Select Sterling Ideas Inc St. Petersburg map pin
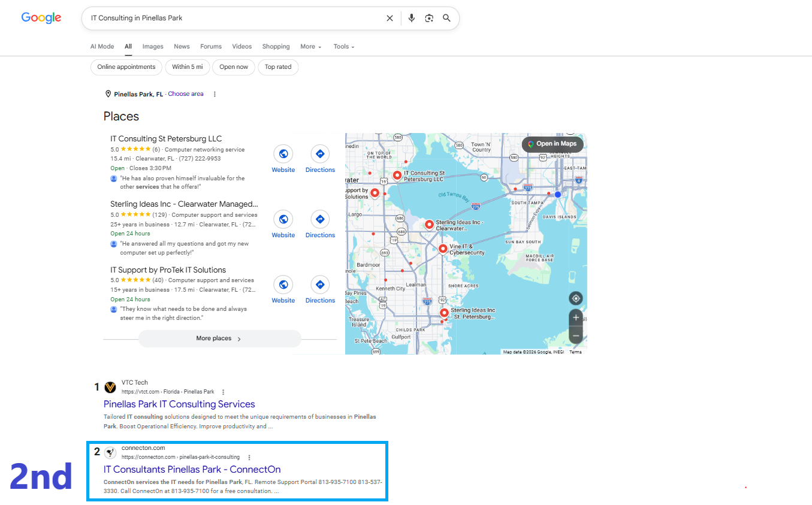The width and height of the screenshot is (812, 505). pyautogui.click(x=444, y=312)
